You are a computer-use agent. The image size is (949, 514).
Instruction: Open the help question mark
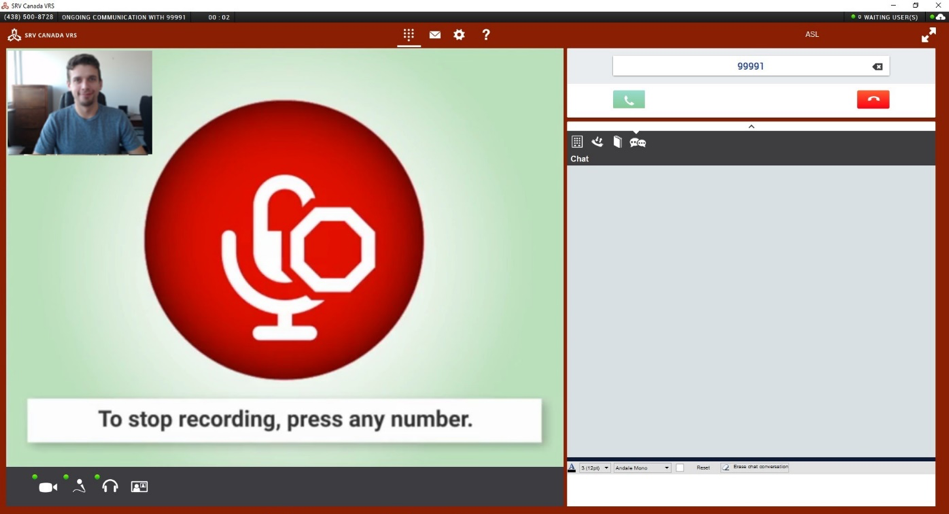485,35
